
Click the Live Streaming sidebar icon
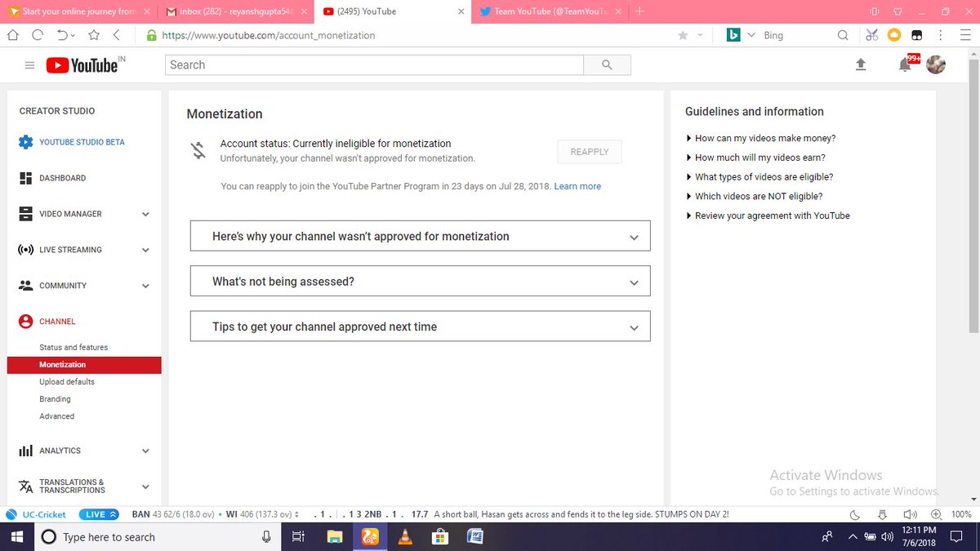[25, 250]
